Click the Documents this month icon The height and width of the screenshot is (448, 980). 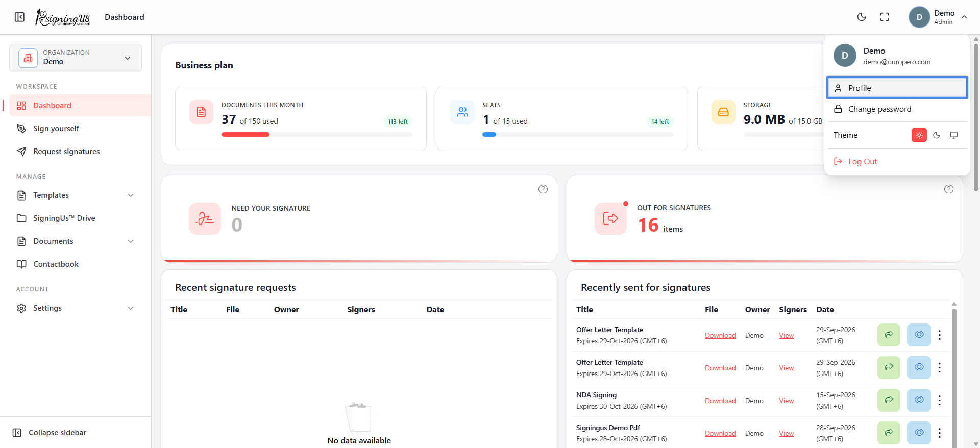click(201, 112)
